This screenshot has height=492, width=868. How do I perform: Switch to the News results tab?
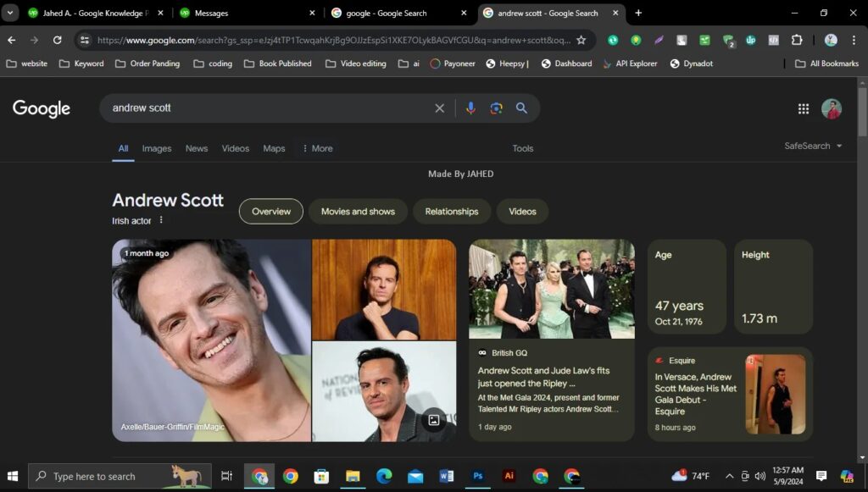[197, 148]
